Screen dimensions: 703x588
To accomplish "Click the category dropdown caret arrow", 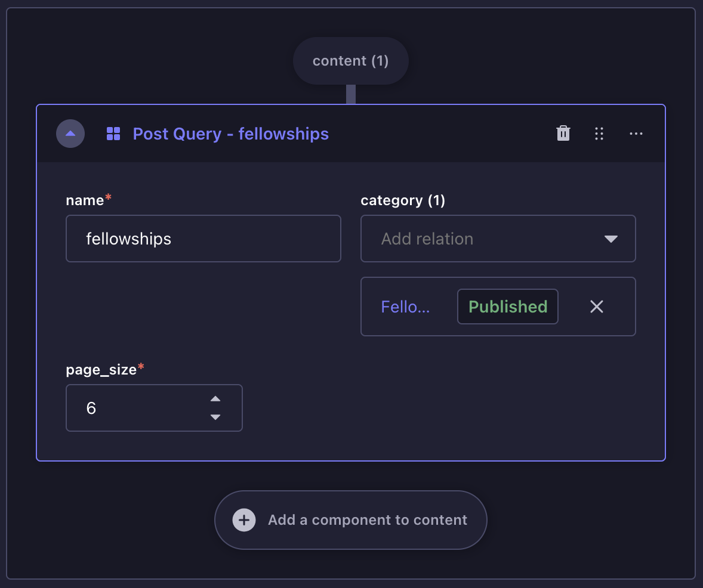I will pos(610,239).
